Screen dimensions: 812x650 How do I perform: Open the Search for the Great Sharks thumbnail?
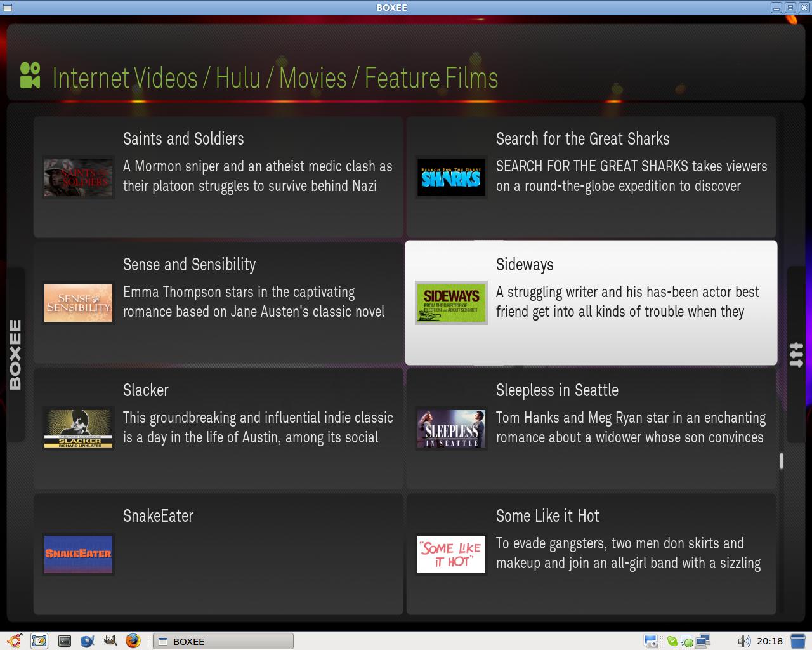pos(451,177)
